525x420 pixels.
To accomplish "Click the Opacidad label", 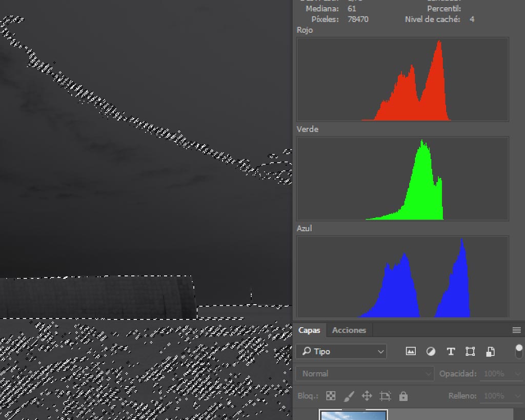I will click(x=458, y=373).
